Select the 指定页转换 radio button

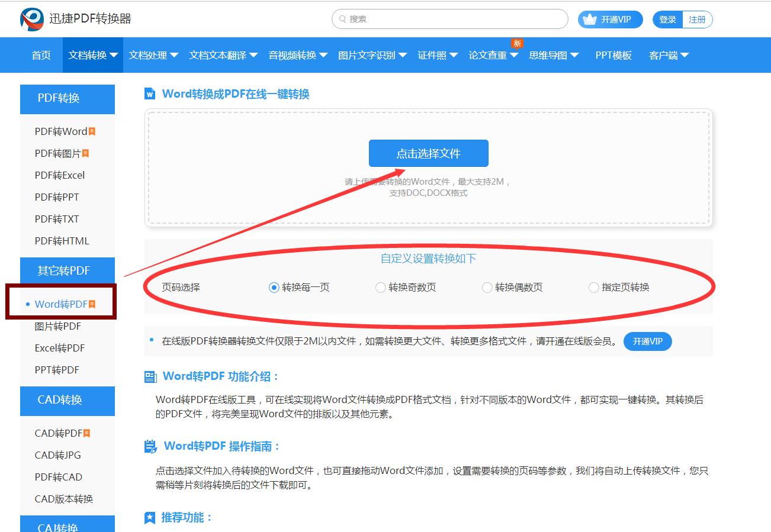click(593, 288)
